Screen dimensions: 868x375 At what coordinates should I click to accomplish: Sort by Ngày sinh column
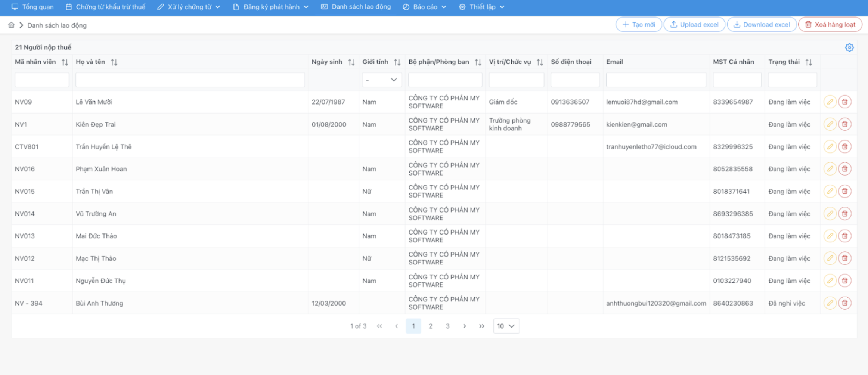pos(351,62)
